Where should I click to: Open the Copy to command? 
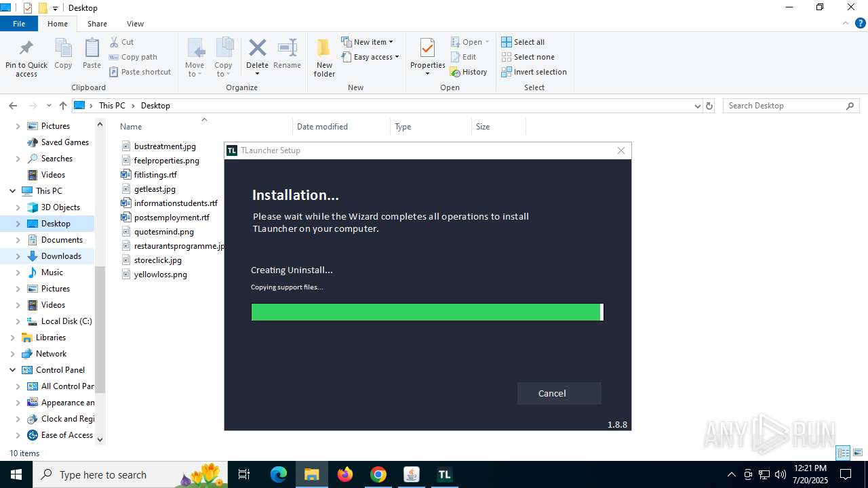223,57
